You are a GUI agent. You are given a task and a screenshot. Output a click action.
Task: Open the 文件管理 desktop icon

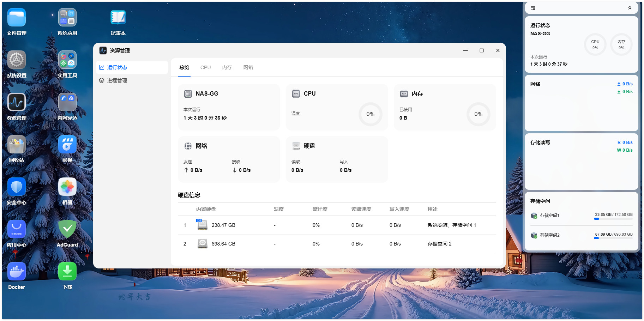tap(17, 18)
